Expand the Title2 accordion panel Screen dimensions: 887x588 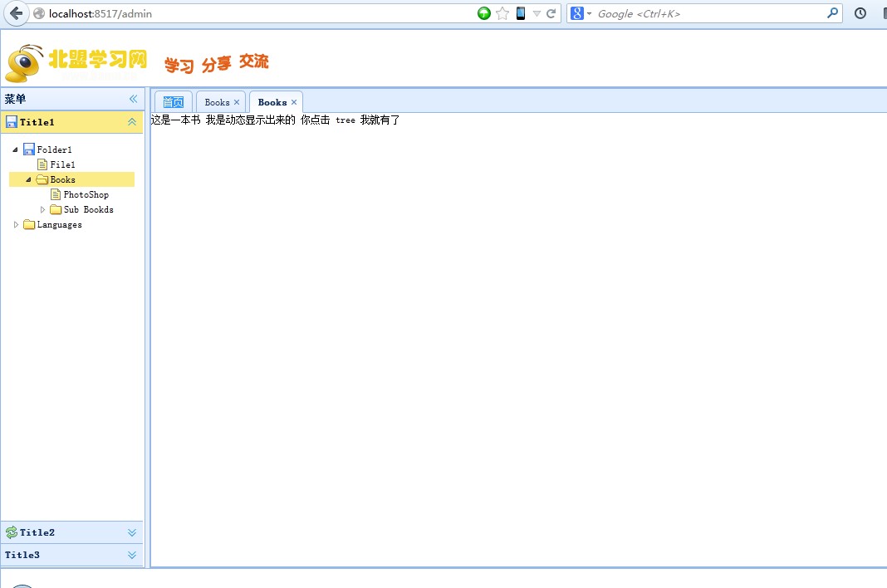(x=132, y=532)
